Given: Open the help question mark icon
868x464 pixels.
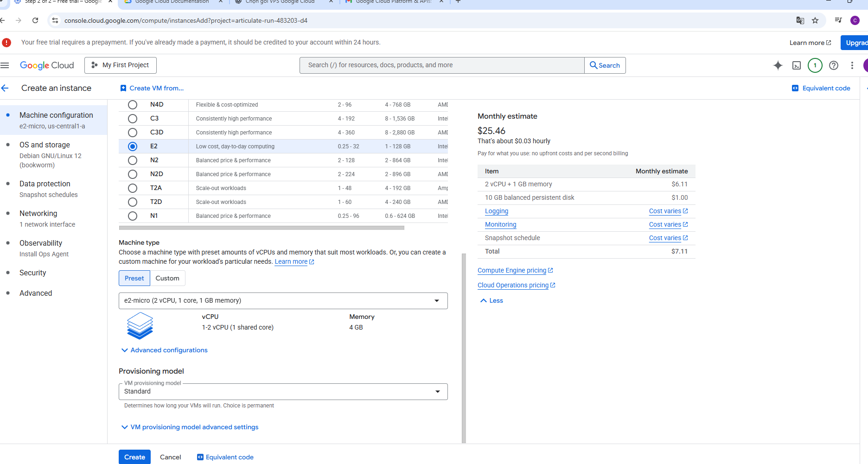Looking at the screenshot, I should [834, 65].
